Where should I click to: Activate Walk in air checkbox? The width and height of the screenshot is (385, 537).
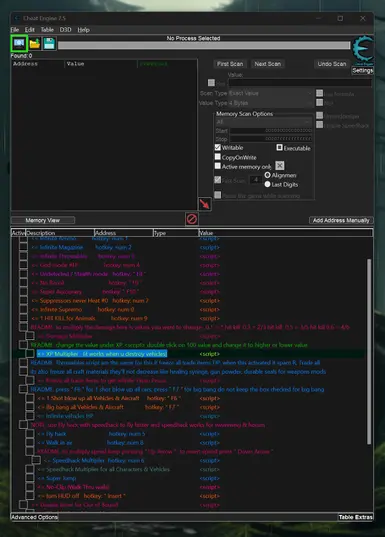pos(30,443)
